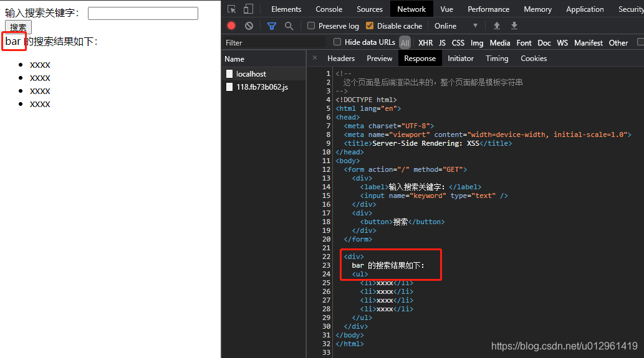The width and height of the screenshot is (644, 358).
Task: View the Timing sub-tab
Action: point(497,59)
